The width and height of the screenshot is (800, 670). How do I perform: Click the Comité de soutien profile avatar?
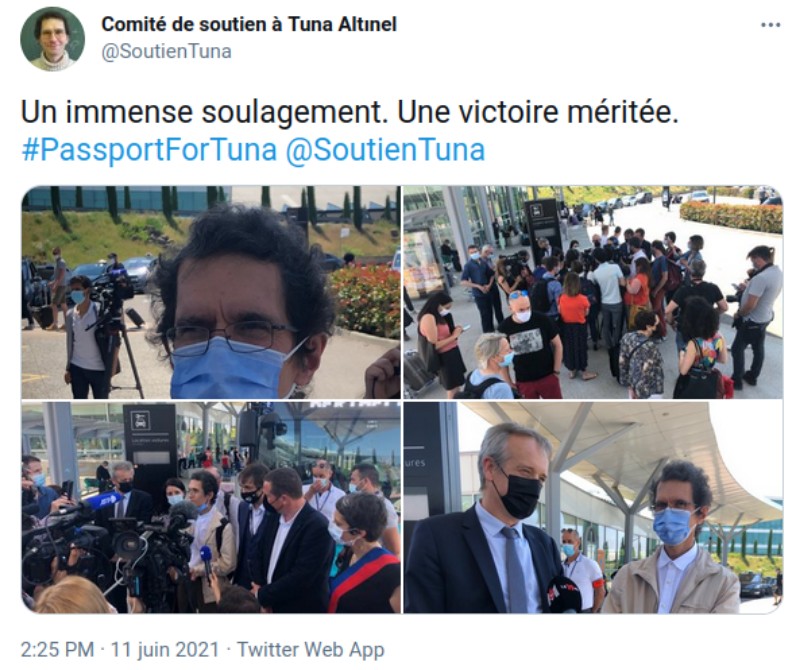click(53, 39)
